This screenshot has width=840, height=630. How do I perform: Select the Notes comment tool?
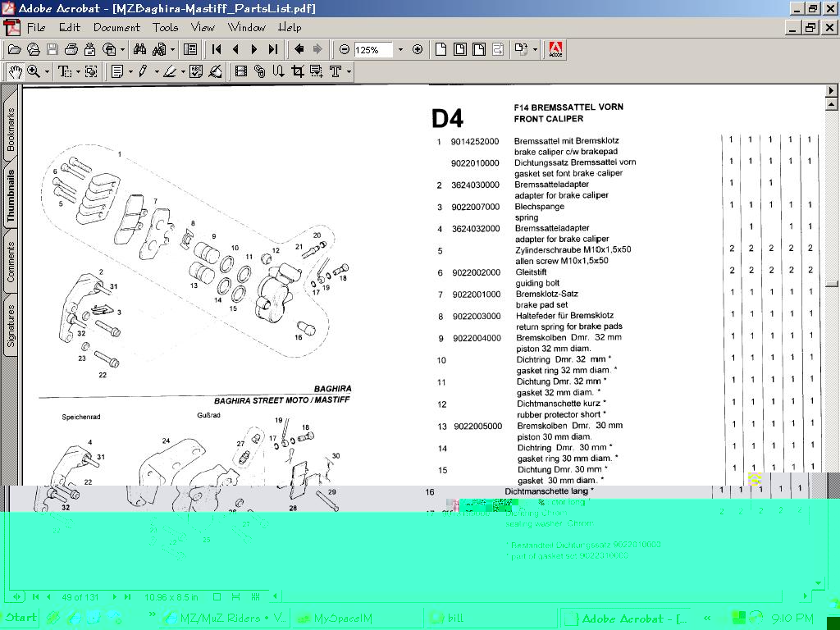[117, 71]
